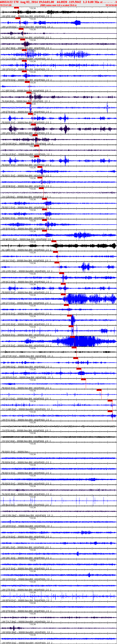Screen dimensions: 117x644
Task: Select the red pick marker on the NC KMR trace
Action: 54,241
